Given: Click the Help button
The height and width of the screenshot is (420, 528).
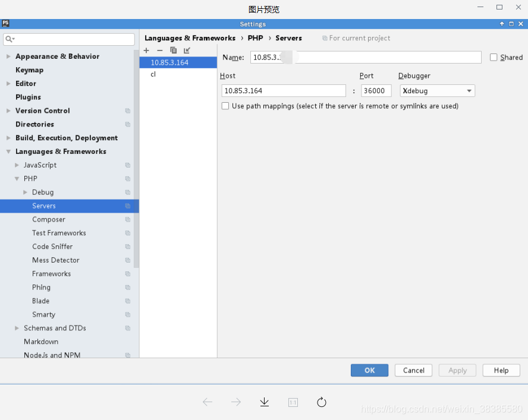Looking at the screenshot, I should 501,370.
